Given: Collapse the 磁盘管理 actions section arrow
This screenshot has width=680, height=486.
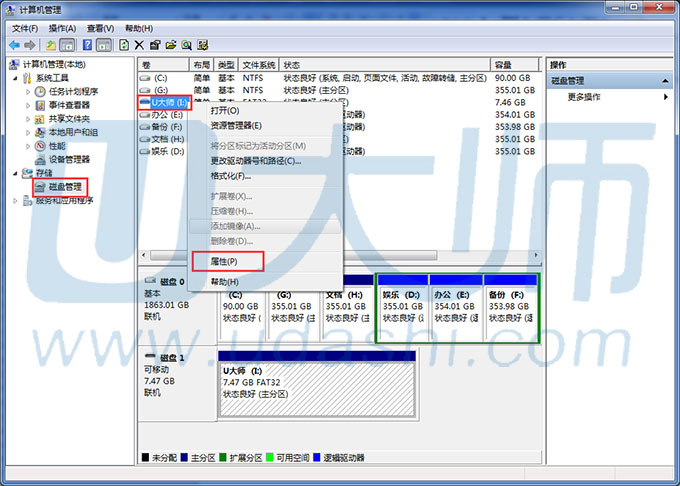Looking at the screenshot, I should (x=665, y=81).
